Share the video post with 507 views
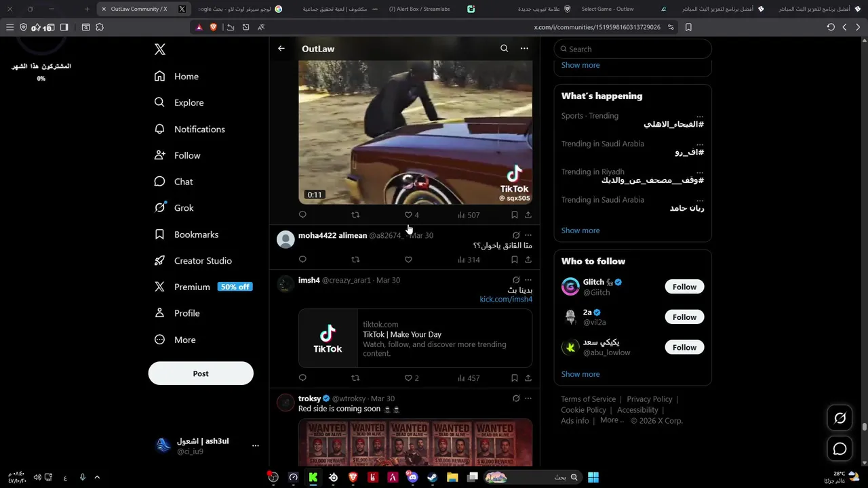This screenshot has width=868, height=488. point(528,215)
